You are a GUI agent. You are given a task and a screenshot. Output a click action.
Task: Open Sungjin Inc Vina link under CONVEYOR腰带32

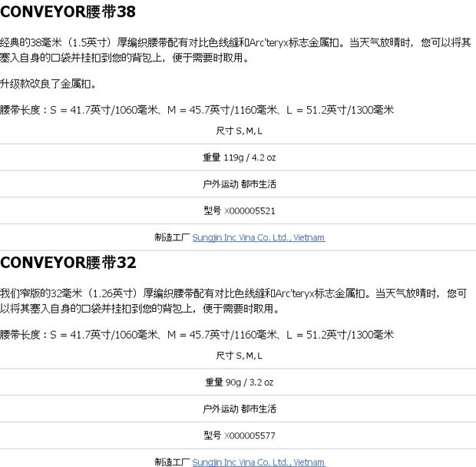259,462
